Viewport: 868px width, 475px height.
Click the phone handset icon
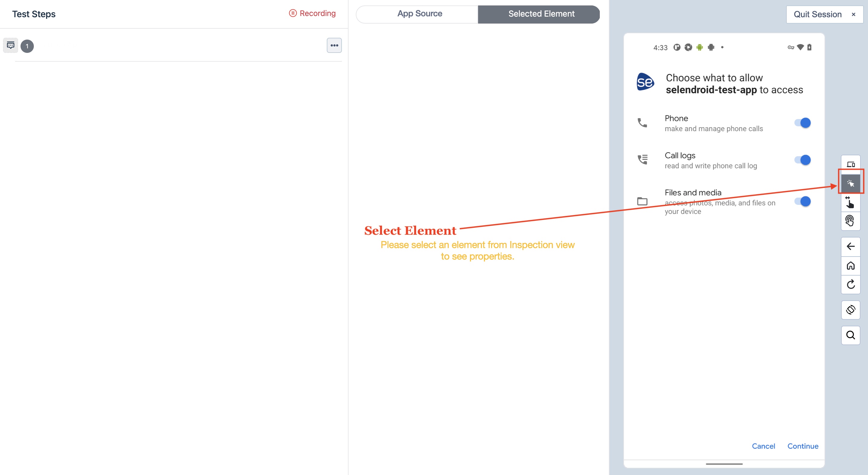(642, 123)
